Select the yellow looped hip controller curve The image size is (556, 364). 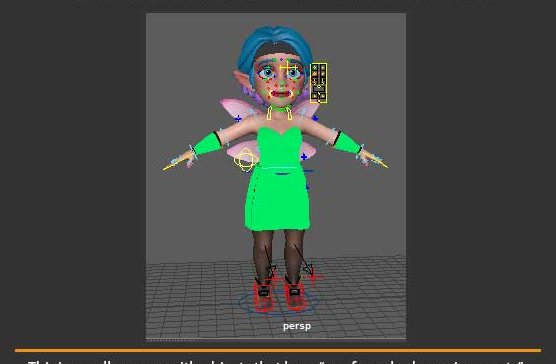pyautogui.click(x=245, y=160)
